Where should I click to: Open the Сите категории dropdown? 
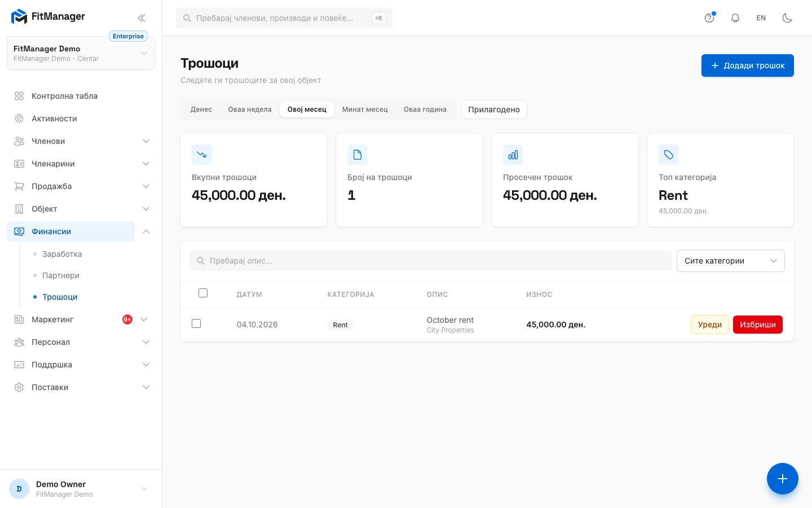(730, 261)
